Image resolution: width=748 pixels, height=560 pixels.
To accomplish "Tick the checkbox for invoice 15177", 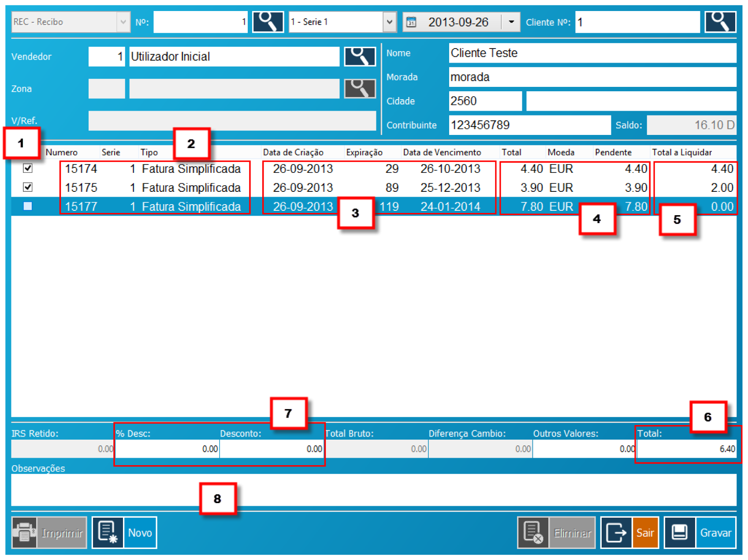I will pyautogui.click(x=28, y=206).
